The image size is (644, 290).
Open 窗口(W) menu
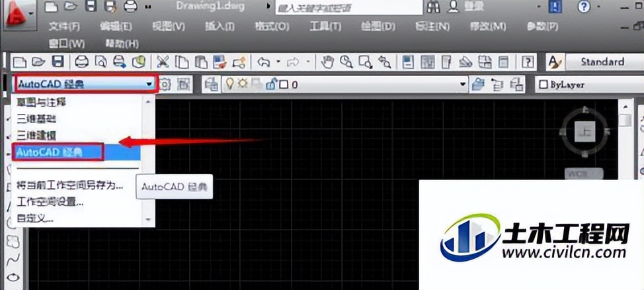tap(67, 43)
